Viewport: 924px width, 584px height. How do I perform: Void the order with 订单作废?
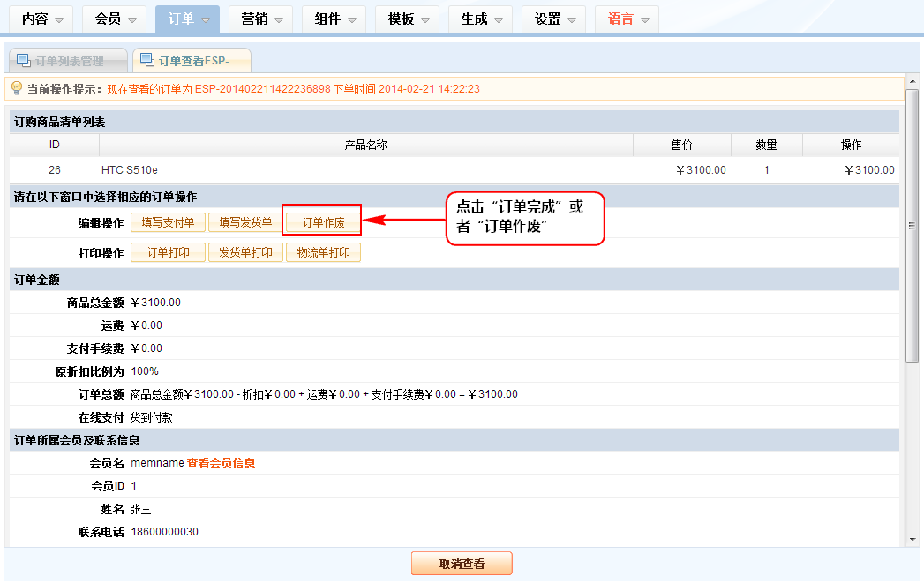pyautogui.click(x=323, y=223)
